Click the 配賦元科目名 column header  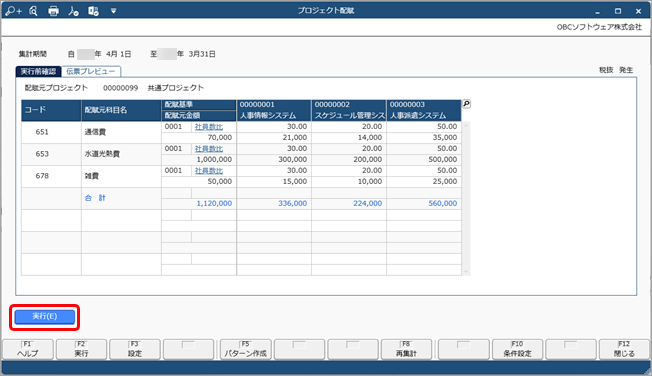[x=121, y=110]
